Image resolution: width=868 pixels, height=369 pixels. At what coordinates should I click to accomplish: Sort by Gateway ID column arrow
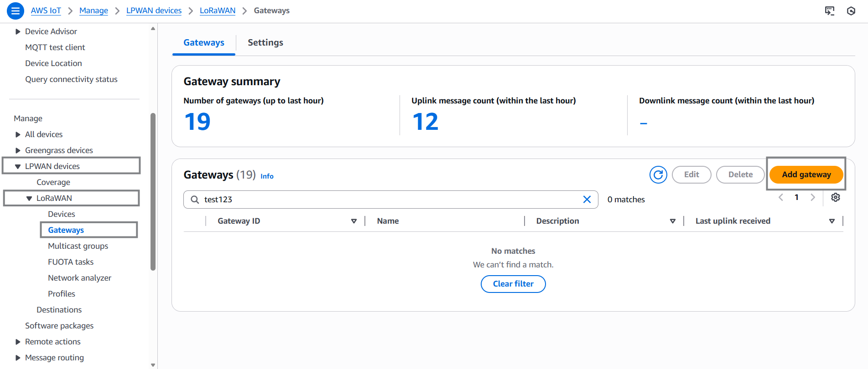click(354, 221)
